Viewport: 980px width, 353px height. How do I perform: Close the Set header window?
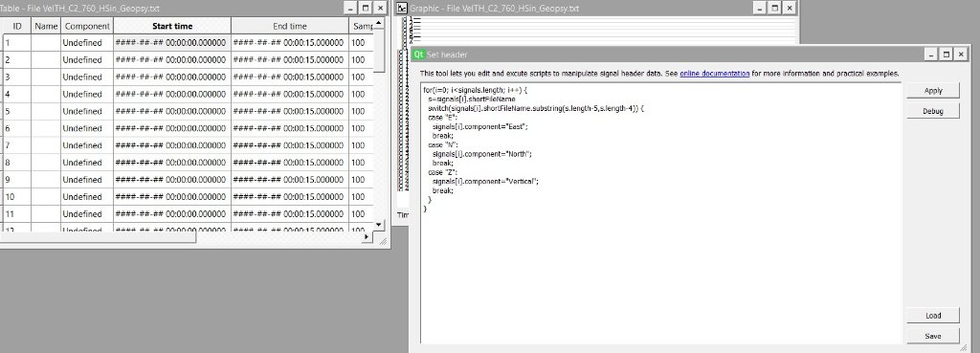961,55
